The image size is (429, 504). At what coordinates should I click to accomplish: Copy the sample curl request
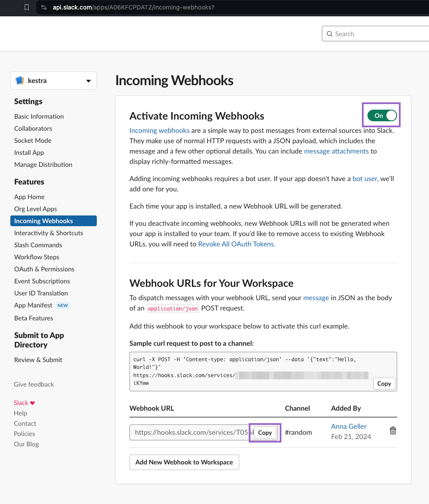coord(384,384)
